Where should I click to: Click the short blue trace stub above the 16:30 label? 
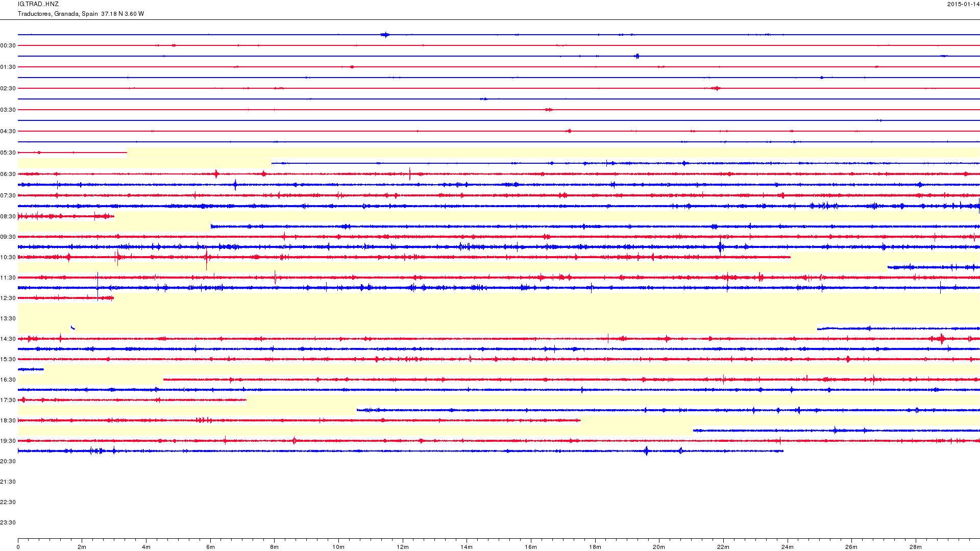tap(31, 369)
